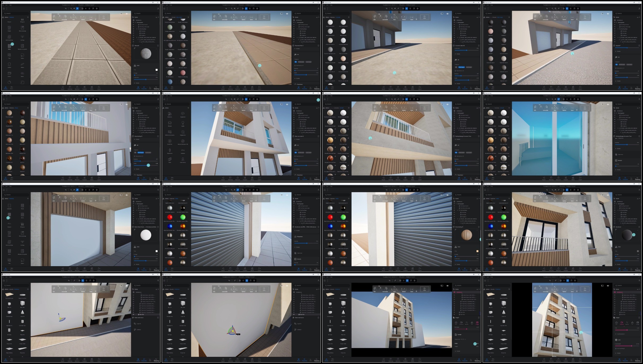Set Triplanar to World space in Library root frame
This screenshot has width=643, height=364.
pyautogui.click(x=301, y=152)
